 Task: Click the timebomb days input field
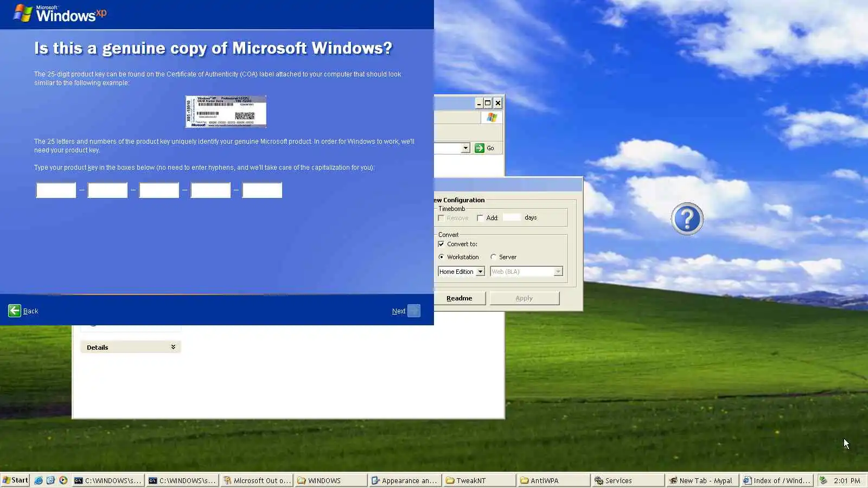pos(512,217)
